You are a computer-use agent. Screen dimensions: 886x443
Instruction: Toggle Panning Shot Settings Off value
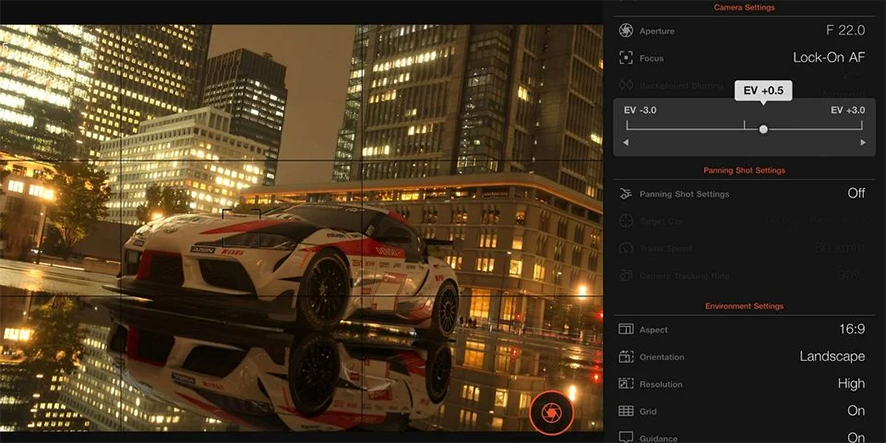click(856, 193)
